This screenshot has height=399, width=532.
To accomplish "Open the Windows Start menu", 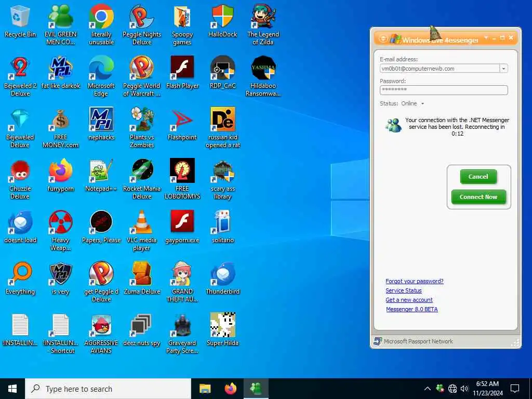I will point(12,389).
